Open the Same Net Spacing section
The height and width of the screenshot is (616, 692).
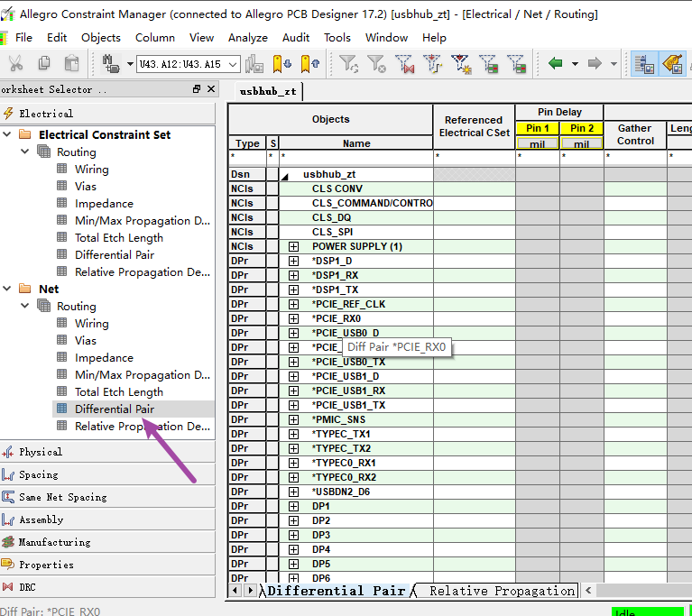[107, 497]
